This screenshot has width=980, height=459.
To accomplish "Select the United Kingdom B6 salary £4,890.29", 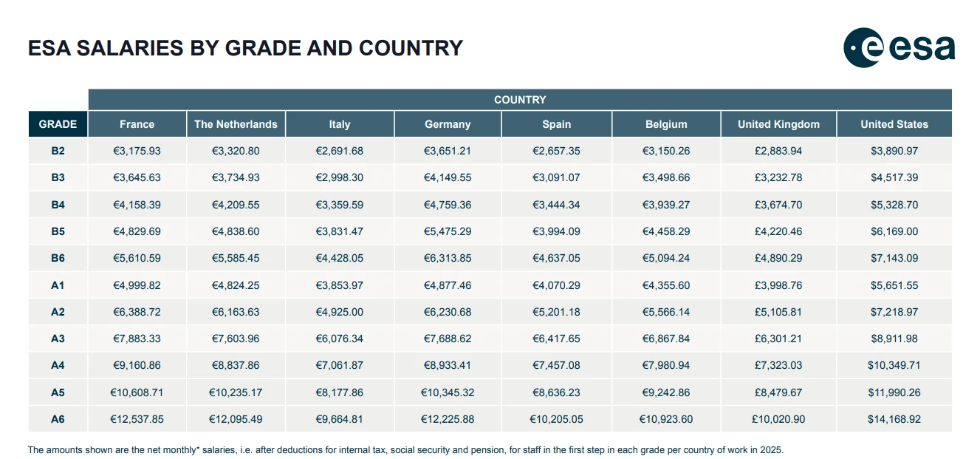I will pyautogui.click(x=778, y=258).
